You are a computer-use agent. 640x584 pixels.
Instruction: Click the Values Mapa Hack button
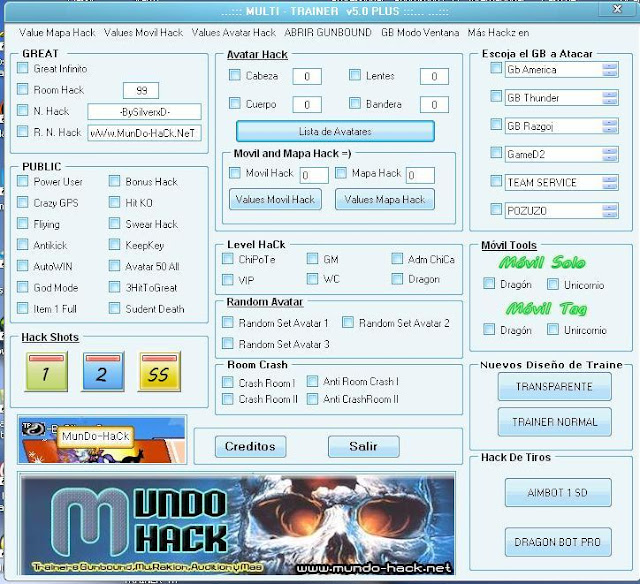click(384, 200)
